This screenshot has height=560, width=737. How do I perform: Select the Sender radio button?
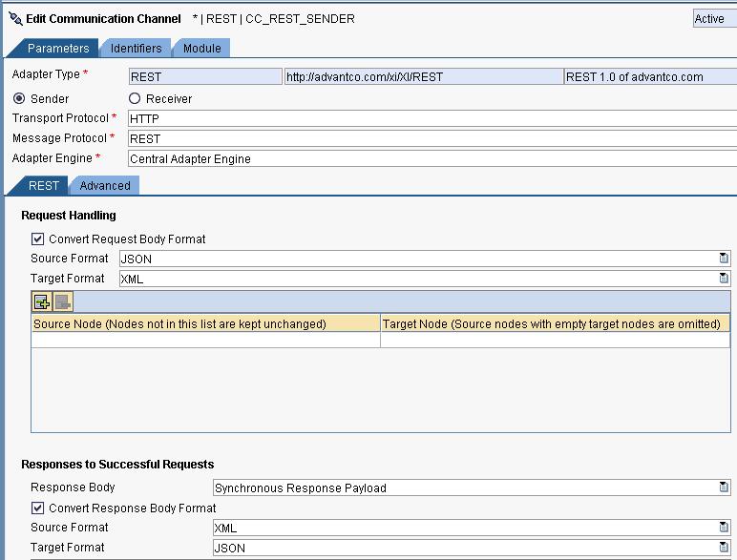click(x=19, y=98)
